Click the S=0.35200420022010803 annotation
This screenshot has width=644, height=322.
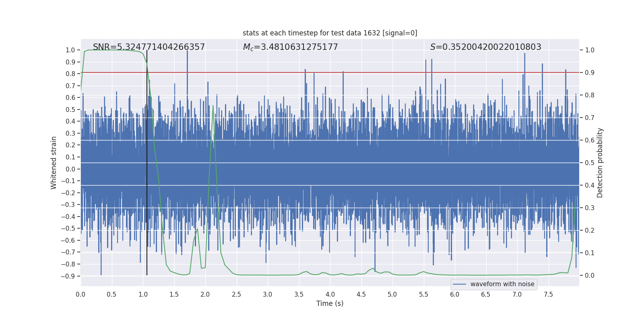485,47
